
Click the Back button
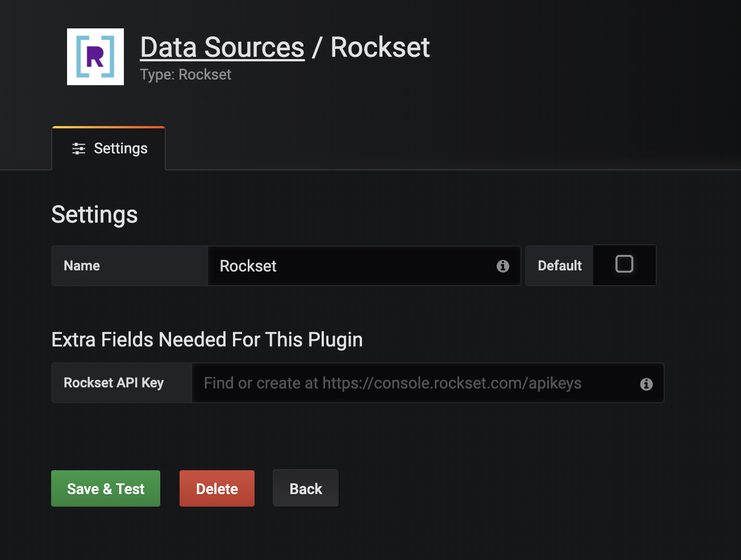(306, 488)
